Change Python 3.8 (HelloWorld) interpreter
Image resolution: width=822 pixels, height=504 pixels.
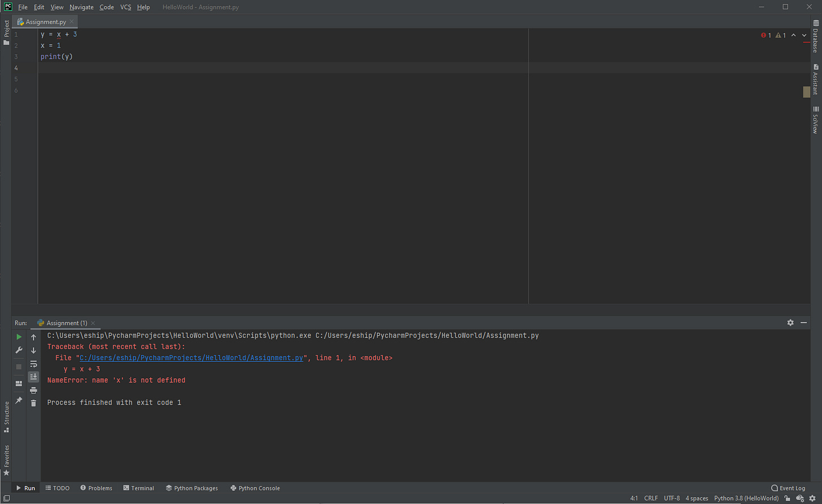746,498
